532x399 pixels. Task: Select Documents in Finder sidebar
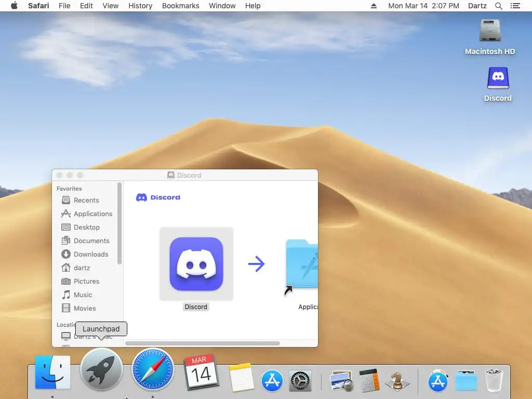(x=86, y=241)
